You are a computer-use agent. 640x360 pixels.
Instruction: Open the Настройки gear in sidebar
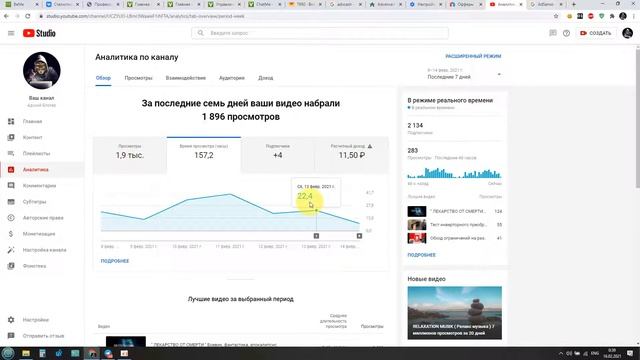point(11,320)
